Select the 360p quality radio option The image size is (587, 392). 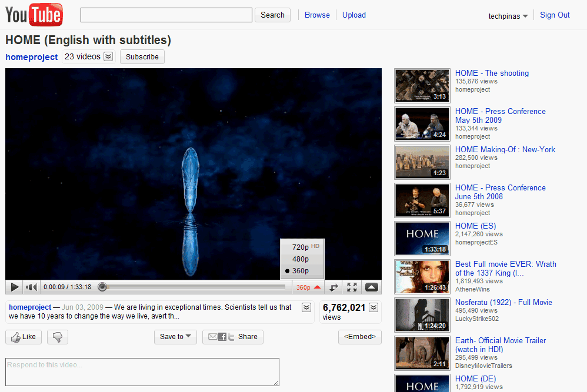(302, 270)
